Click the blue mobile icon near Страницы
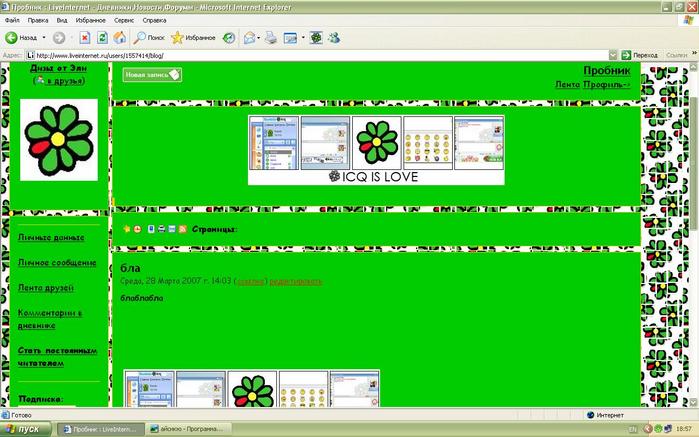Screen dimensions: 699x437 [x=151, y=229]
